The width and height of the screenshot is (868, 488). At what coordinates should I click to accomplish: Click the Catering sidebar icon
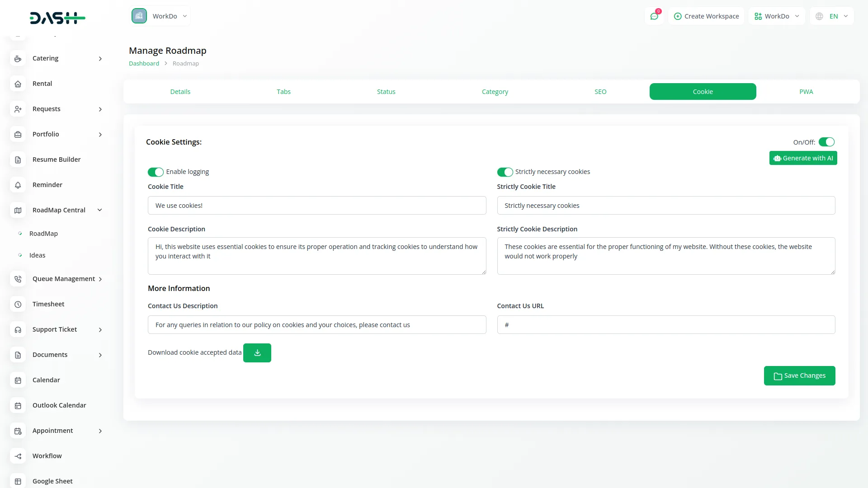(18, 58)
